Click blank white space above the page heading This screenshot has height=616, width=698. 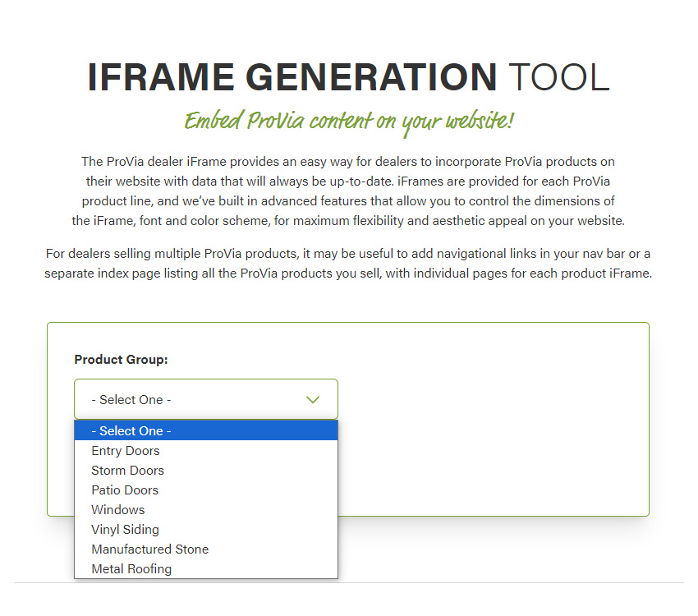[349, 25]
